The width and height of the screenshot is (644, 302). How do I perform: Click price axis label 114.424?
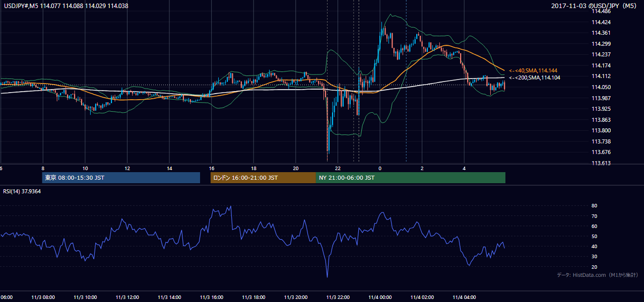point(601,22)
